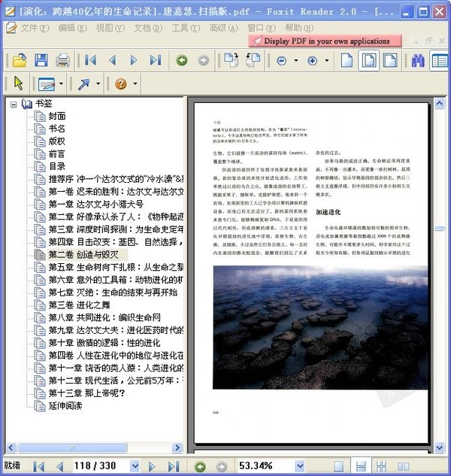Open help with orange question icon
The image size is (451, 476).
coord(121,83)
